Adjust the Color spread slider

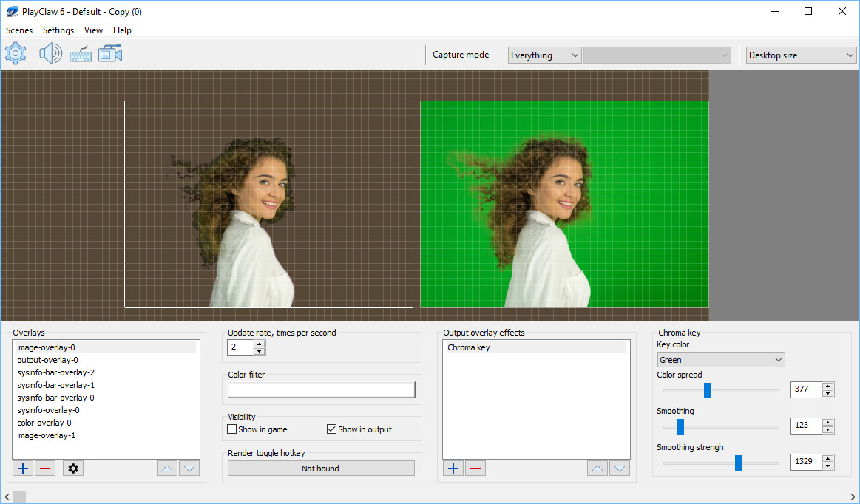point(707,390)
